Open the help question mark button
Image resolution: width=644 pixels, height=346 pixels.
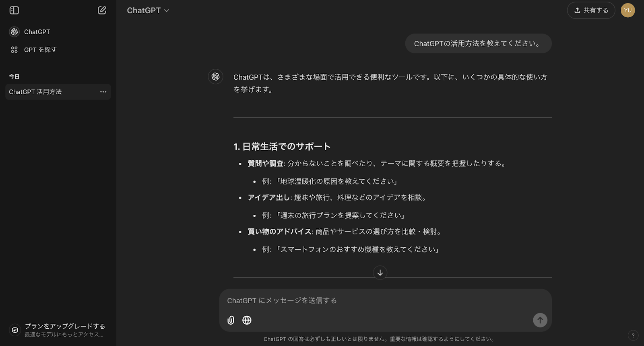pos(633,336)
